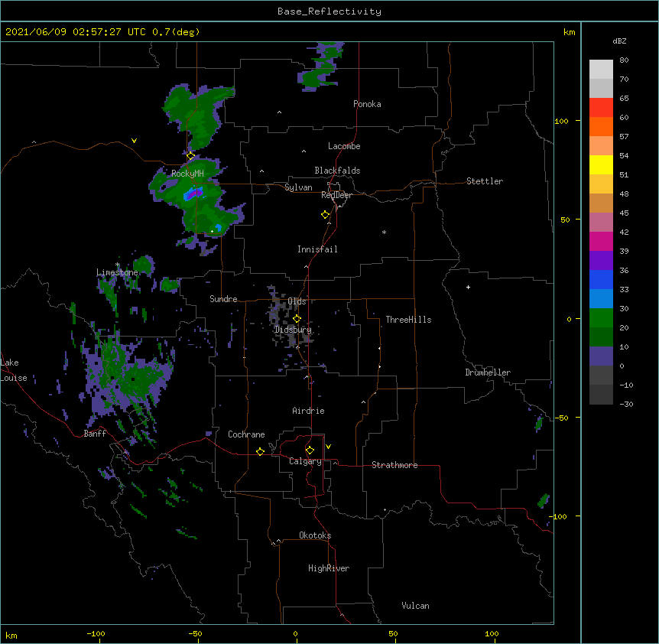The image size is (659, 644).
Task: Click the Olds town label
Action: coord(297,301)
